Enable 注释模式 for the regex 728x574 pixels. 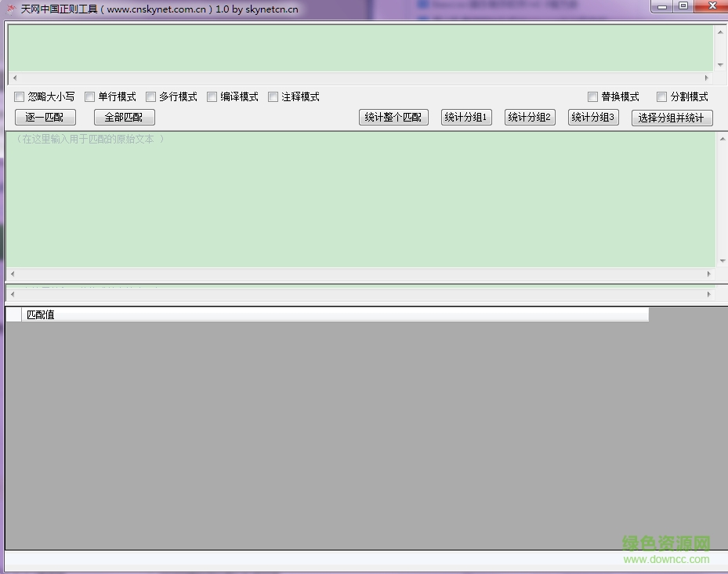coord(273,96)
